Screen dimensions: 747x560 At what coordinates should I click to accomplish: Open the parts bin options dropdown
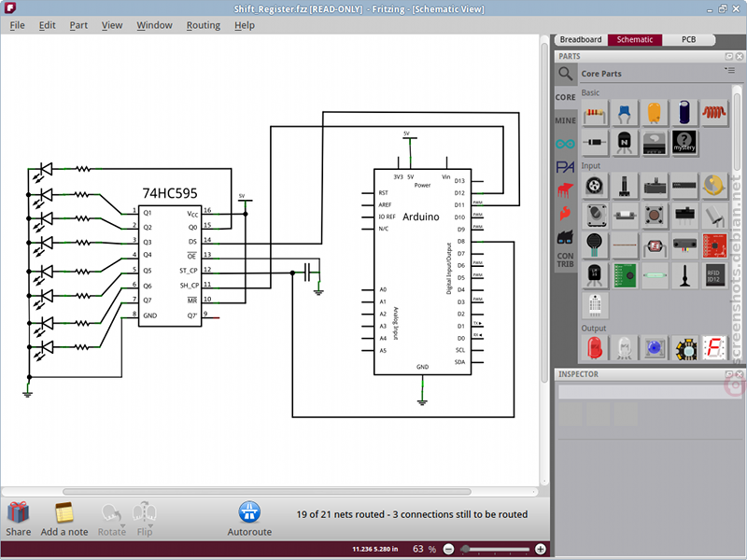point(730,70)
